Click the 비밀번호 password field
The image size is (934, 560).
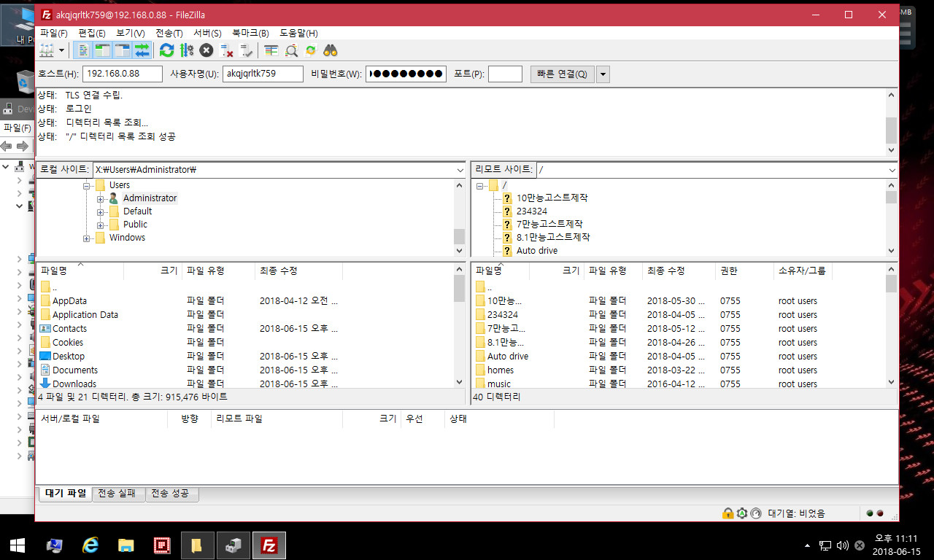point(406,74)
